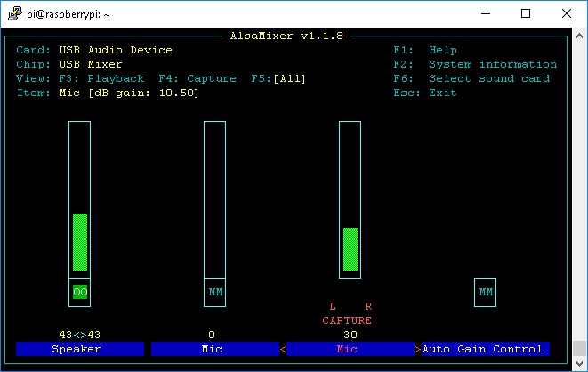588x372 pixels.
Task: Click the Chip: USB Mixer text
Action: (69, 64)
